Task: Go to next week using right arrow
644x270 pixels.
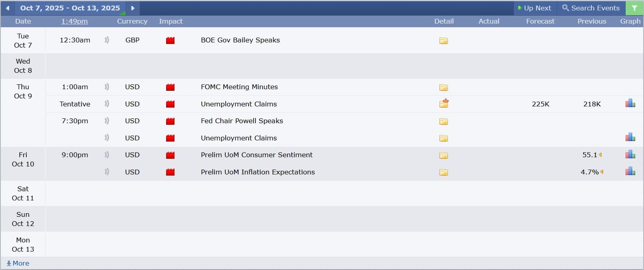Action: point(132,8)
